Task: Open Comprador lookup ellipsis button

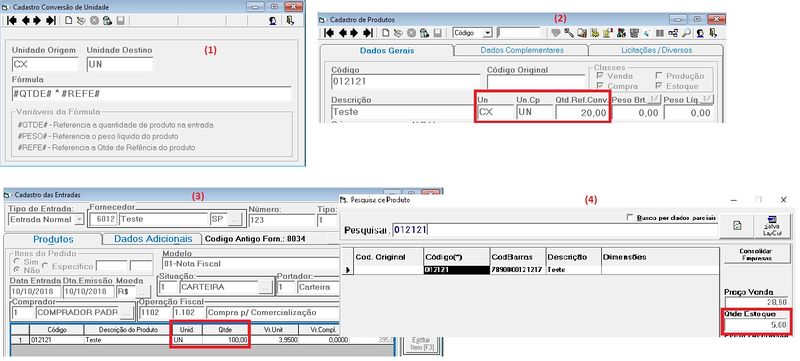Action: point(126,313)
